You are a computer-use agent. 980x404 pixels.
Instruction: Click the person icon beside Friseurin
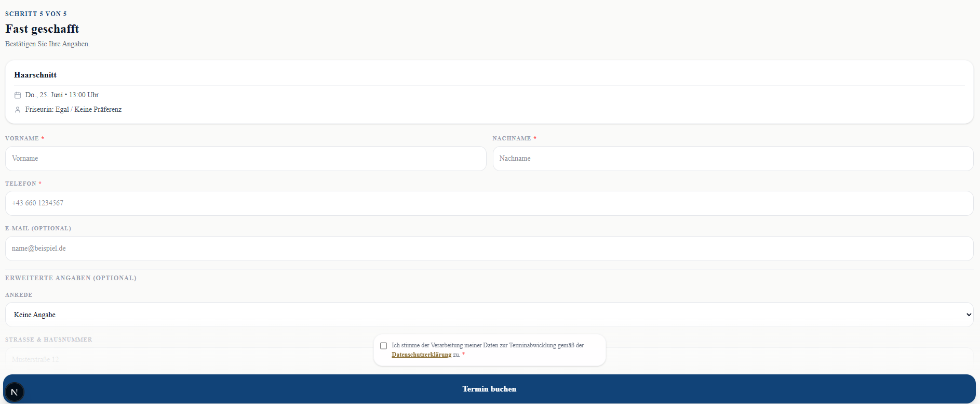pyautogui.click(x=18, y=110)
